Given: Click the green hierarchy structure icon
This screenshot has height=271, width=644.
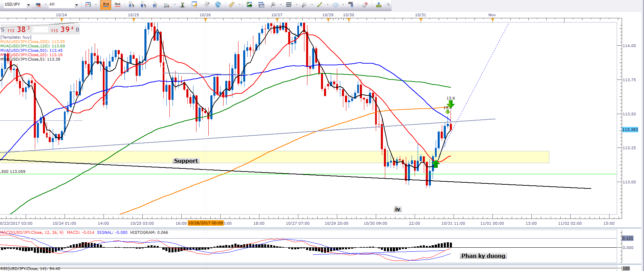Looking at the screenshot, I should click(378, 5).
